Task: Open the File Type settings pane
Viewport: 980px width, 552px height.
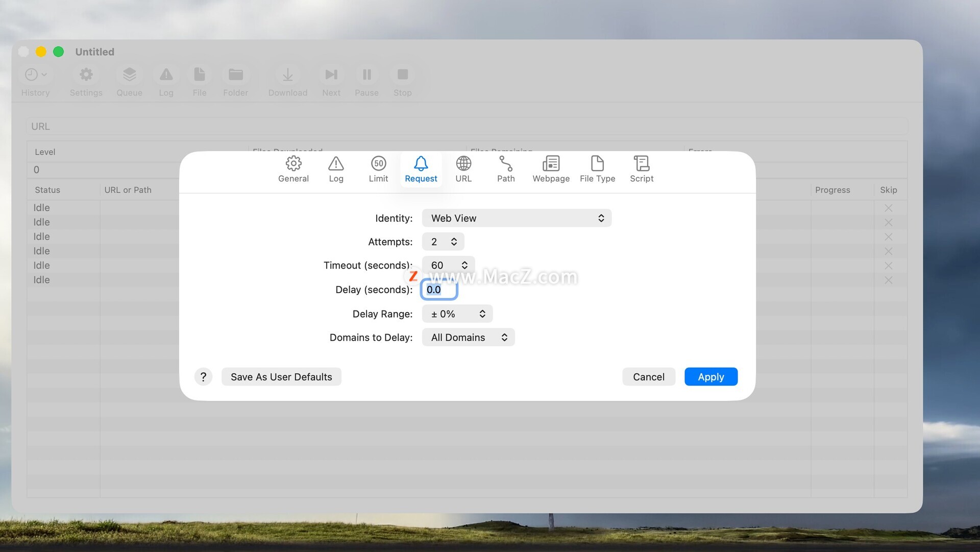Action: (597, 169)
